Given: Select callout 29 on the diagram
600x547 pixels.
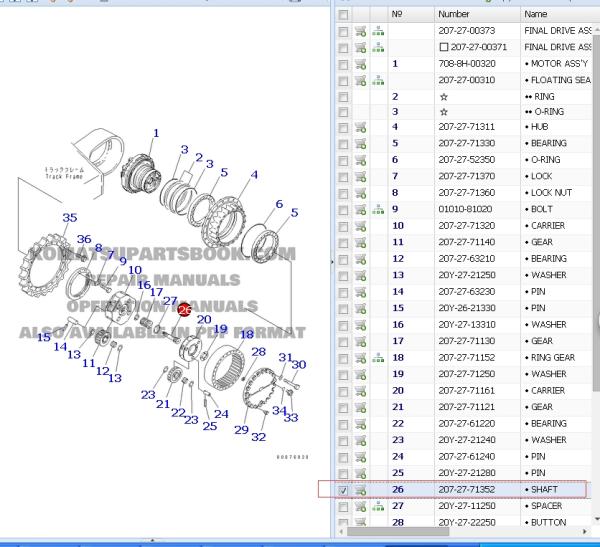Looking at the screenshot, I should pos(241,430).
